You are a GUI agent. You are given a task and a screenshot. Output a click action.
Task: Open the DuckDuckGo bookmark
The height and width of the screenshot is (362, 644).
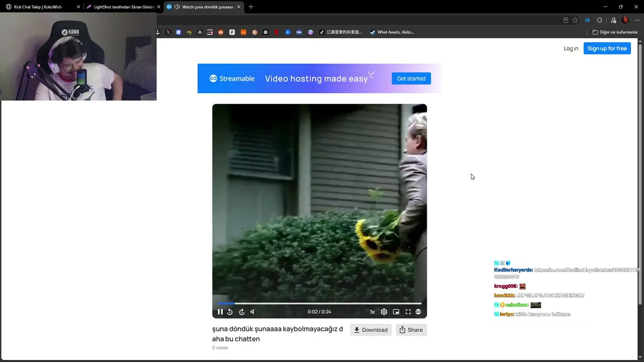point(255,32)
